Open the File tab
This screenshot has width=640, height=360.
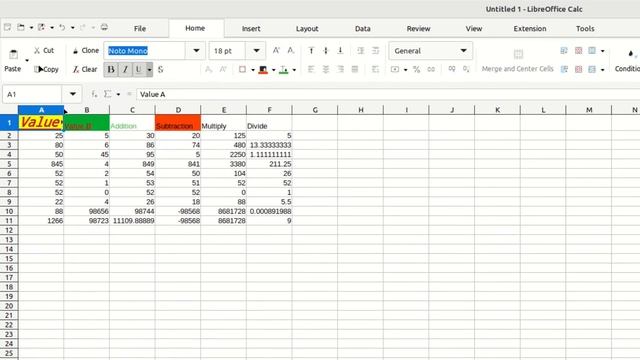(x=140, y=29)
